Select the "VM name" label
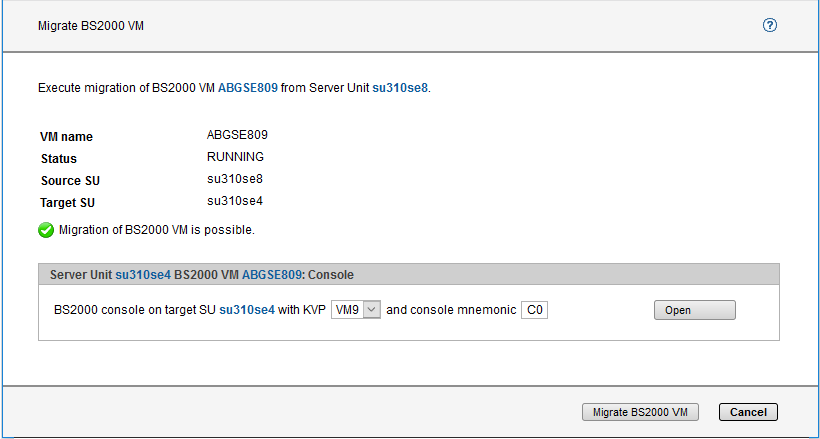 tap(66, 137)
